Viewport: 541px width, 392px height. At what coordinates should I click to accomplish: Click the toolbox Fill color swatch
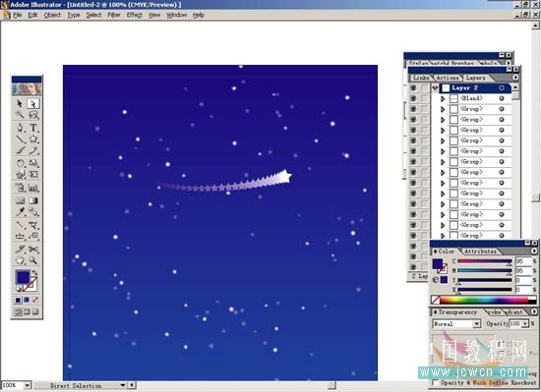(23, 277)
